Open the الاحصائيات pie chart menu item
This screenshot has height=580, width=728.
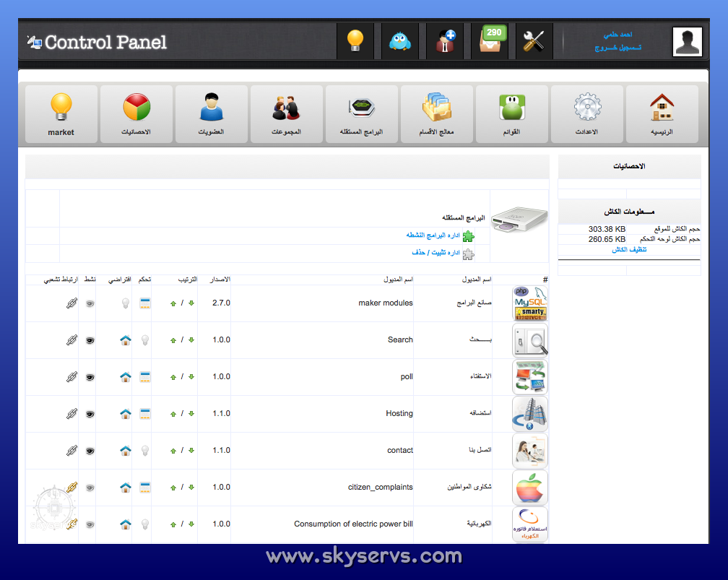(136, 113)
